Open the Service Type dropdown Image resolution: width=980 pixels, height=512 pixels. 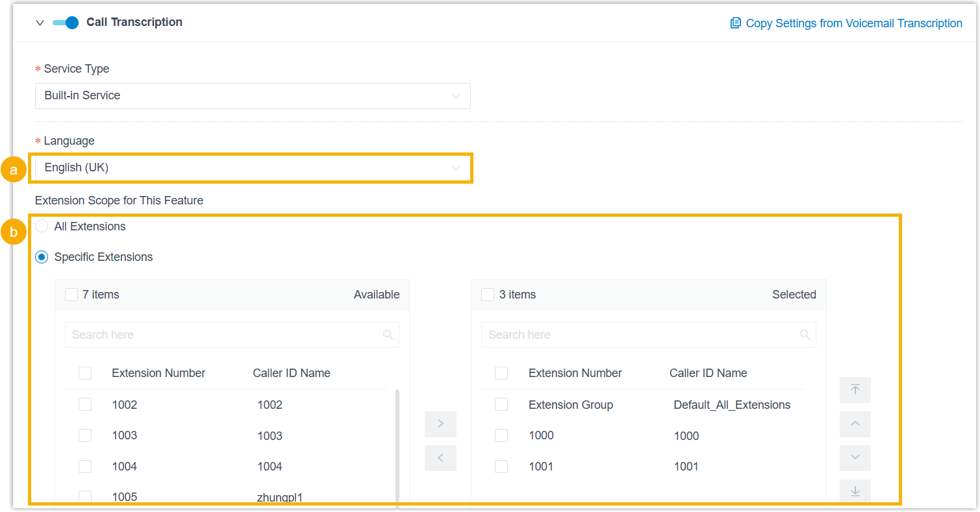coord(253,95)
